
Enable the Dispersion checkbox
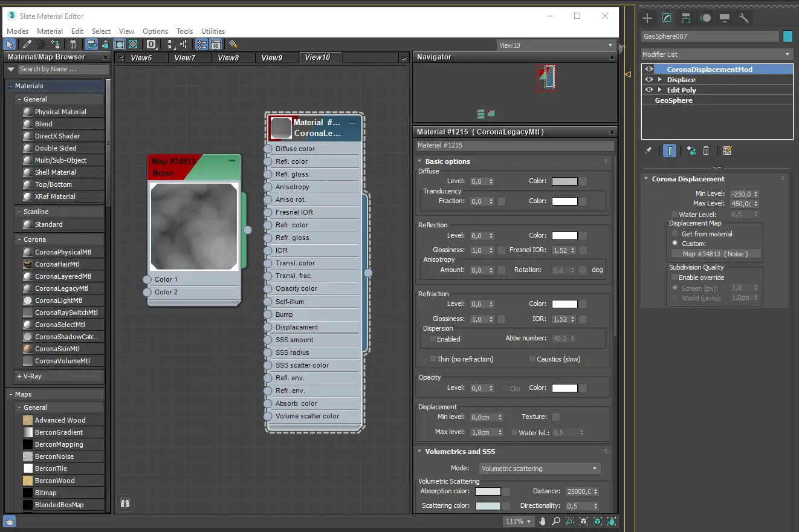point(432,339)
